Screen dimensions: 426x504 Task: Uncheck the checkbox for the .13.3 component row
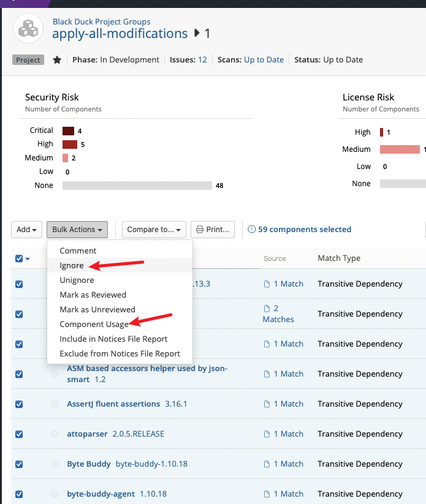(19, 284)
